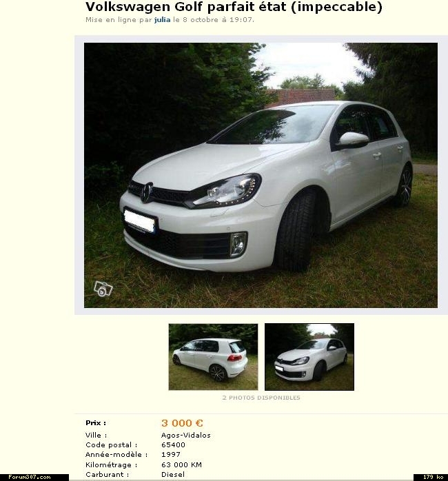Screen dimensions: 448x481
Task: Click the camera watermark icon on photo
Action: (x=103, y=289)
